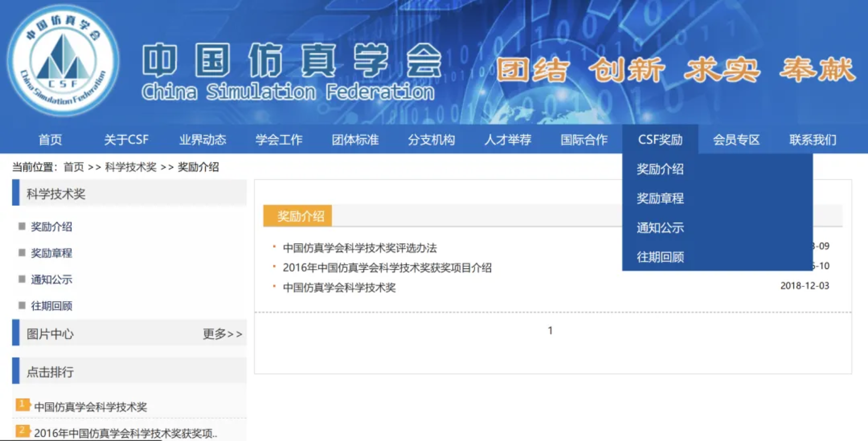Click the 更多>> link beside 图片中心

[x=222, y=334]
